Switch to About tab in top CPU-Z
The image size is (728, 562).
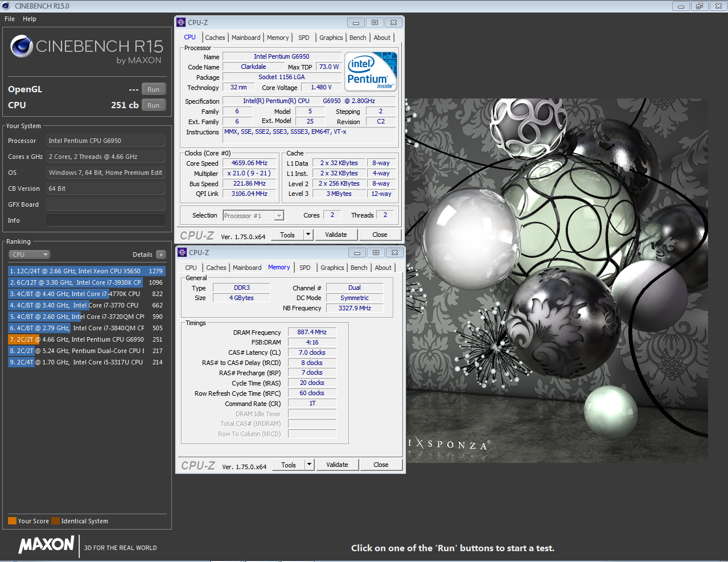click(382, 38)
